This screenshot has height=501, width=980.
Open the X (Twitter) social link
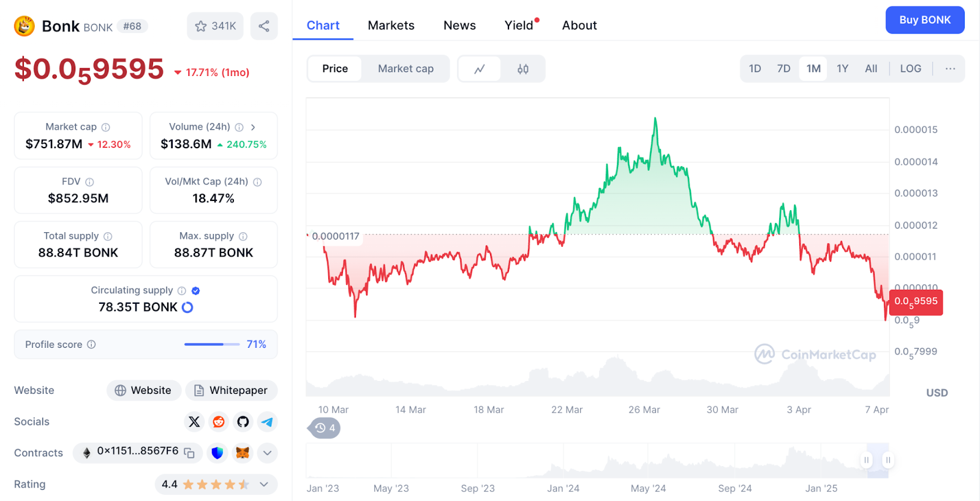(194, 421)
